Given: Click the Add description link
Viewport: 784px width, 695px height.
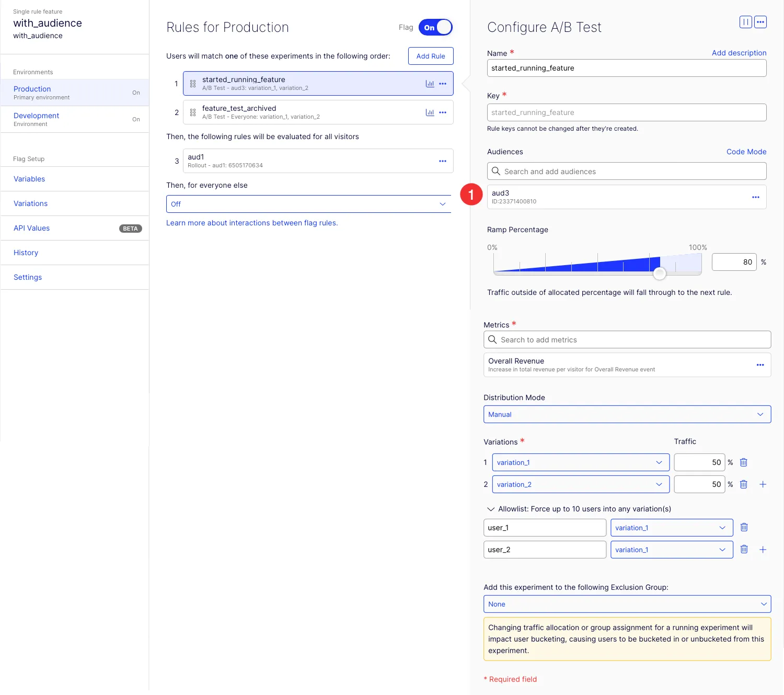Looking at the screenshot, I should coord(739,53).
